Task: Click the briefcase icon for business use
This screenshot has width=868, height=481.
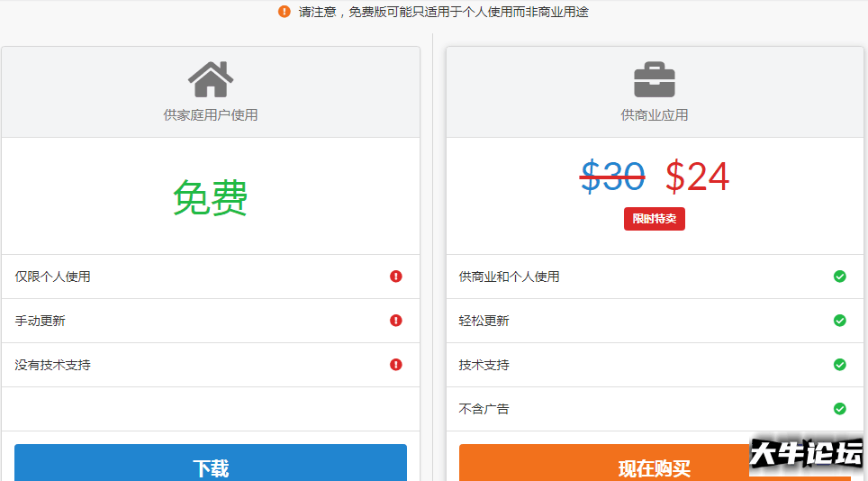Action: click(655, 79)
